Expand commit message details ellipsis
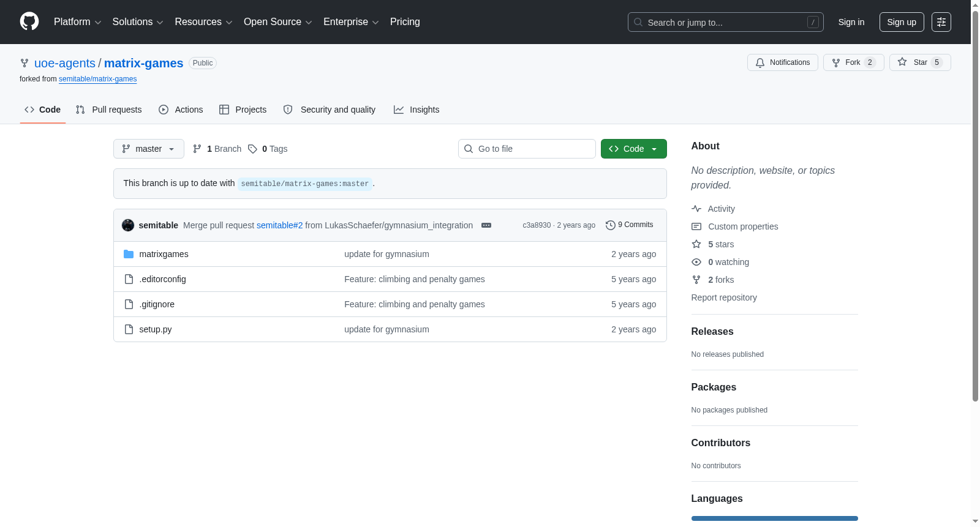This screenshot has width=980, height=527. pos(486,225)
